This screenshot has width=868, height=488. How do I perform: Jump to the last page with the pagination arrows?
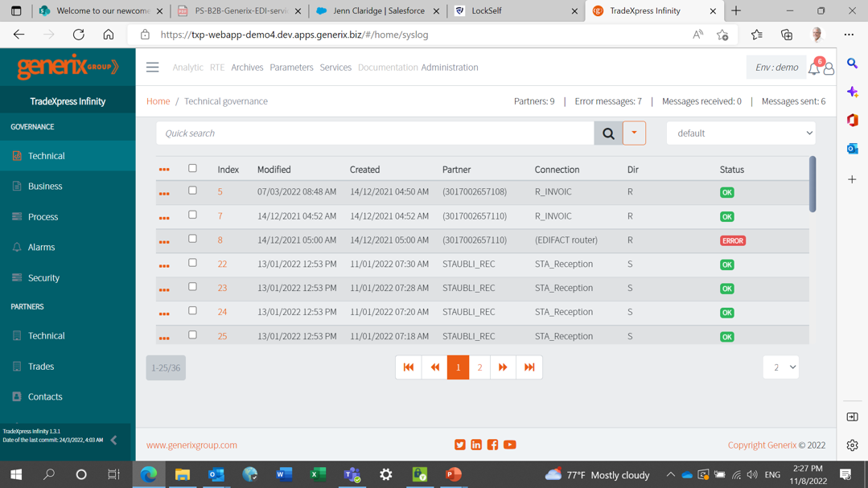click(x=529, y=367)
